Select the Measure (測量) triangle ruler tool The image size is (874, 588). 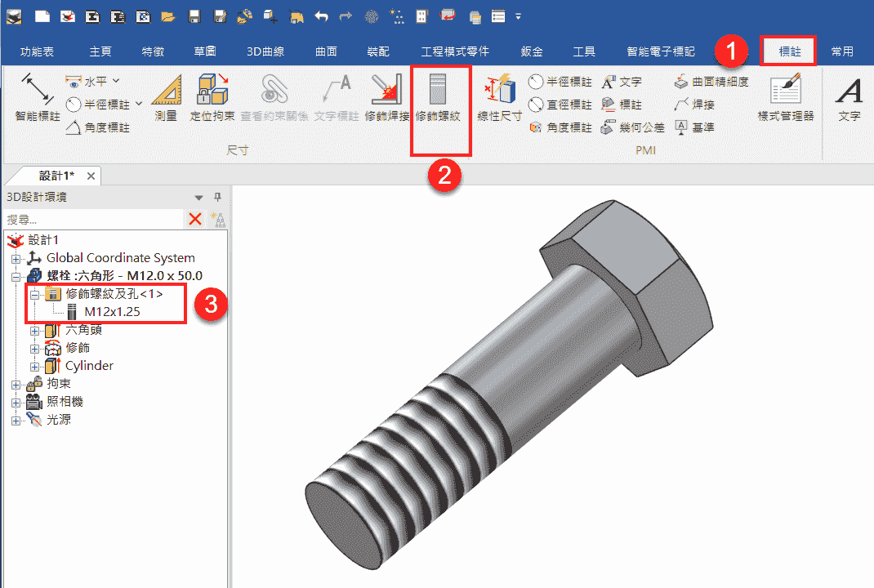coord(166,97)
